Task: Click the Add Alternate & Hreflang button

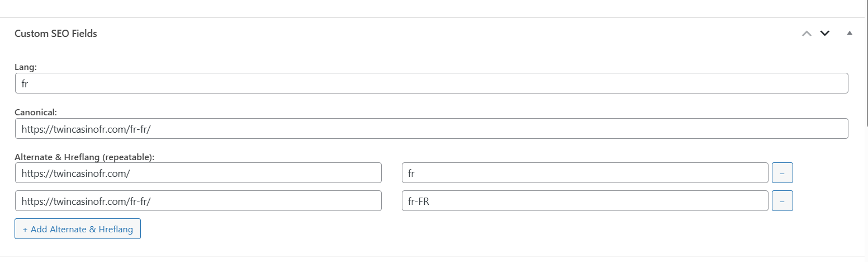Action: coord(78,229)
